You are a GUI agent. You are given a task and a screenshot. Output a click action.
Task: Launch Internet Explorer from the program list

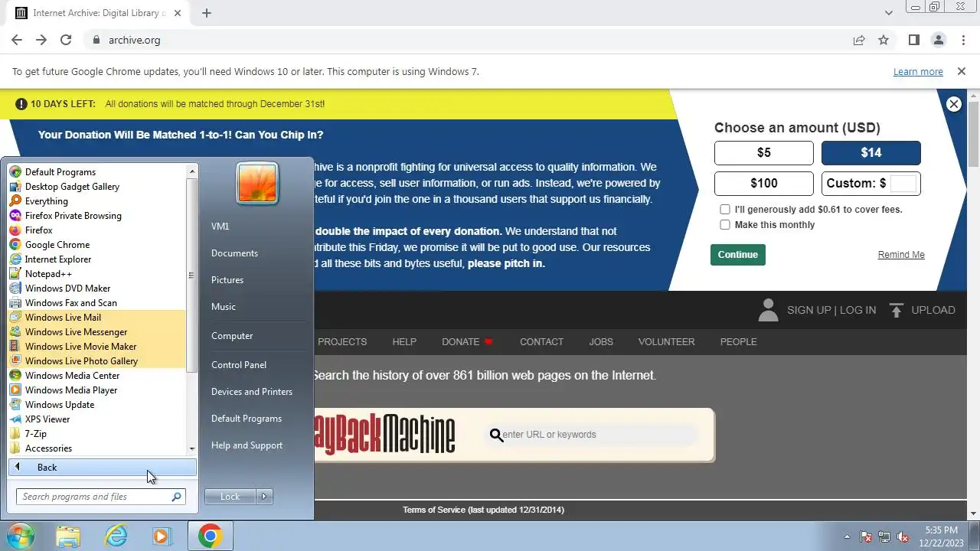point(57,259)
